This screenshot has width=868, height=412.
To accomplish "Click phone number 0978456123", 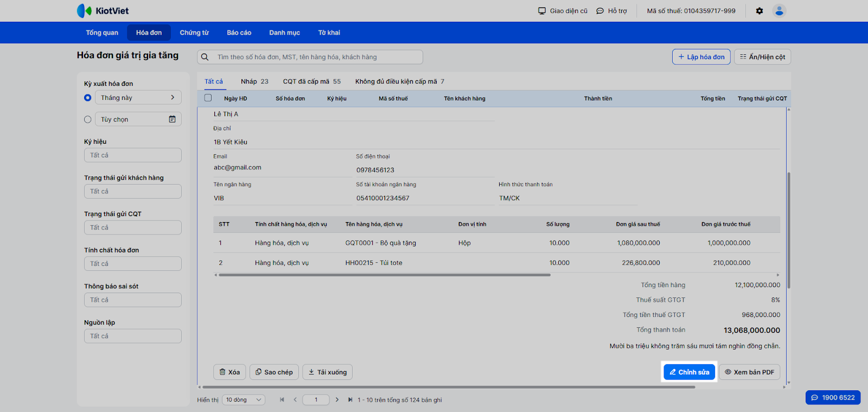I will pos(375,170).
